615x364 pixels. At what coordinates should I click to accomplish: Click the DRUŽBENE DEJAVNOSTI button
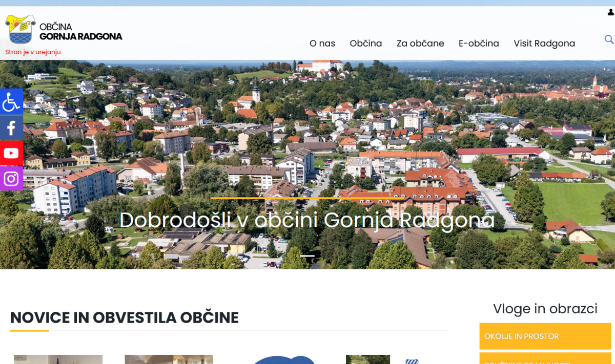545,360
